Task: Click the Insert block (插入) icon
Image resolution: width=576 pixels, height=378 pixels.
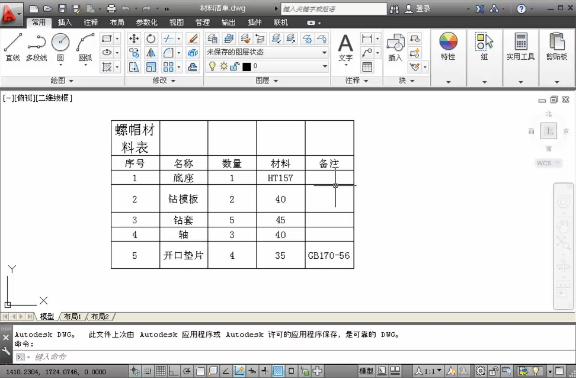Action: 395,47
